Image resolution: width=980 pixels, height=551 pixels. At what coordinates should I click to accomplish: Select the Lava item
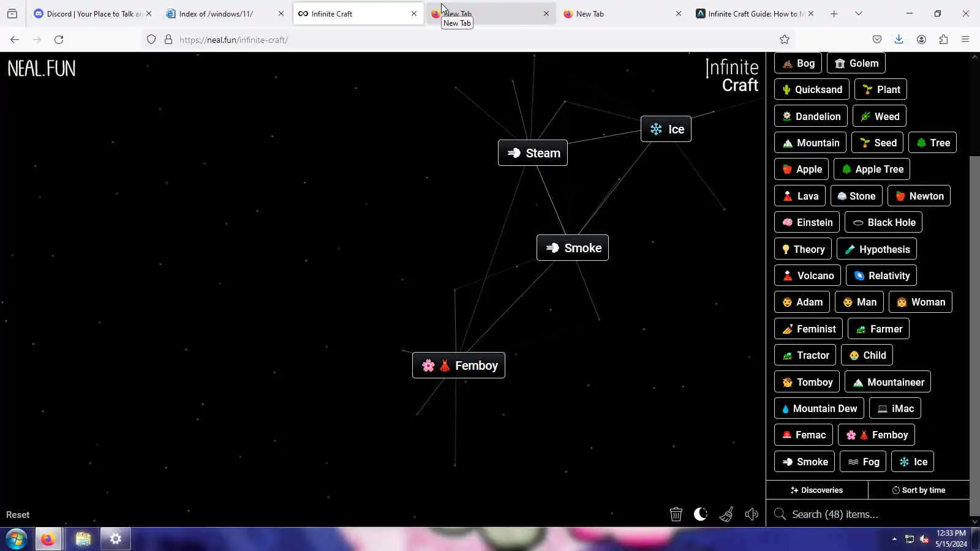click(x=800, y=196)
